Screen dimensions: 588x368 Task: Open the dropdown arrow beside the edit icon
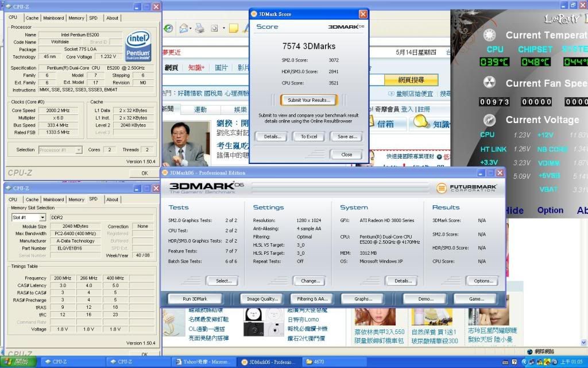[224, 29]
